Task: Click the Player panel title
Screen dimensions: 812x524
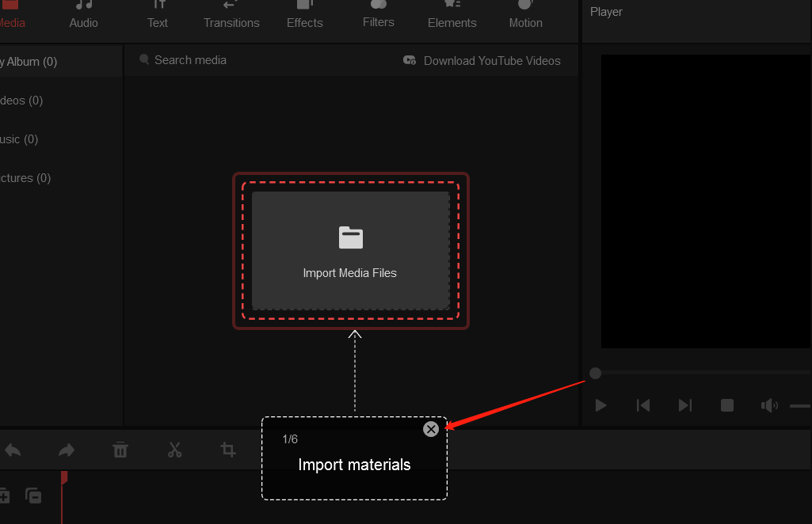Action: [x=606, y=12]
